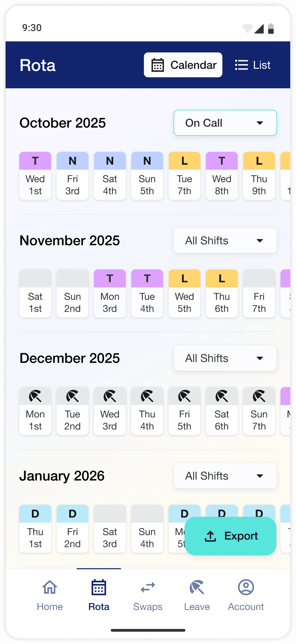This screenshot has width=296, height=644.
Task: Select the Rota calendar icon in the bottom bar
Action: 99,587
